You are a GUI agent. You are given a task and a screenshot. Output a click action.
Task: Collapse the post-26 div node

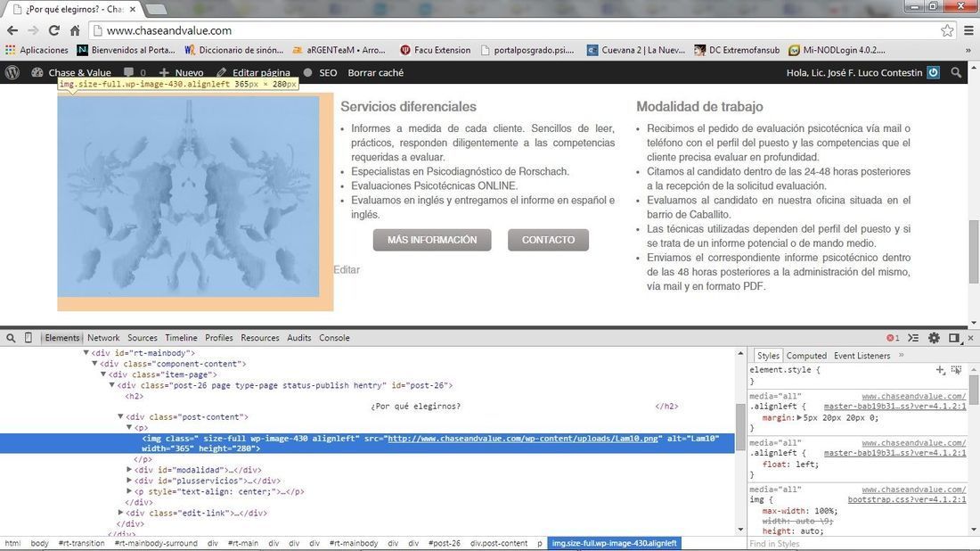click(x=112, y=385)
